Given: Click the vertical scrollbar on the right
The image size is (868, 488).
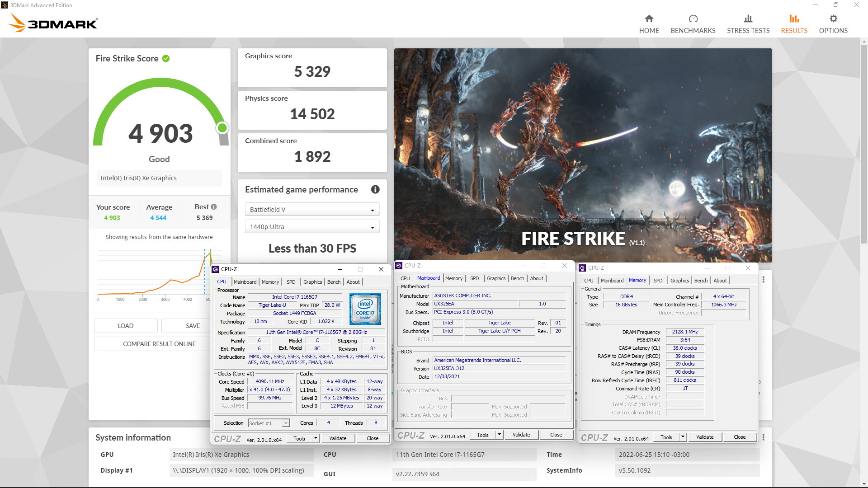Looking at the screenshot, I should point(864,145).
